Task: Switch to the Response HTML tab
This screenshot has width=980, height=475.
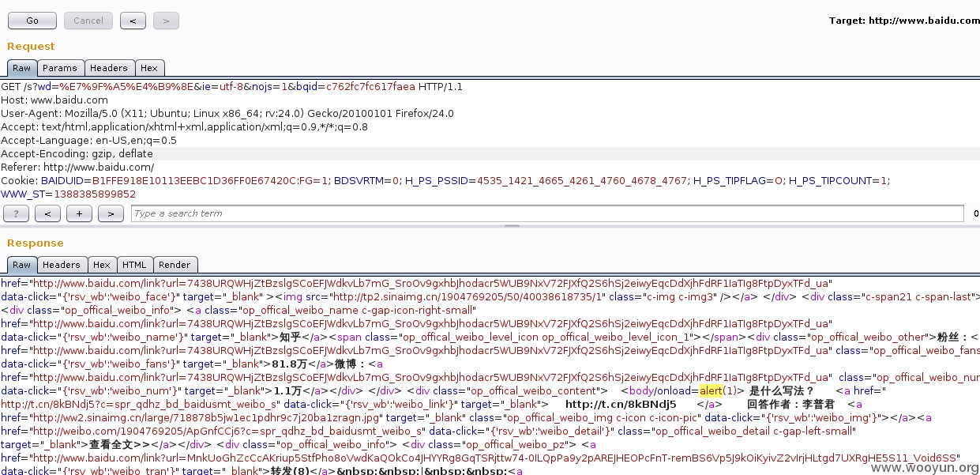Action: (134, 265)
